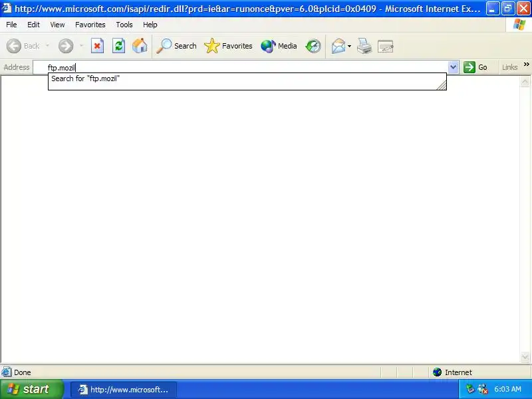Minimize the Internet Explorer window
The height and width of the screenshot is (399, 532).
click(x=492, y=8)
